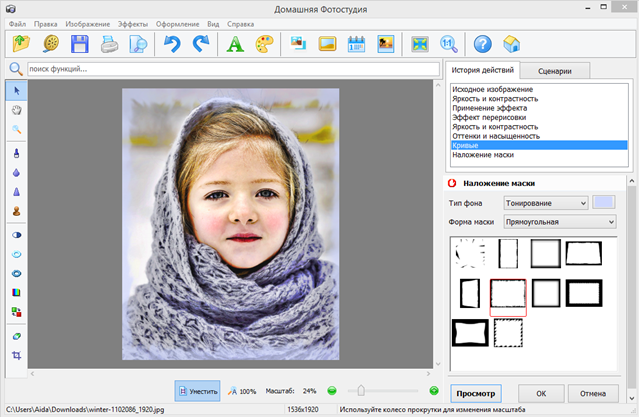Select the dashed border mask thumbnail
Image resolution: width=639 pixels, height=417 pixels.
coord(508,333)
